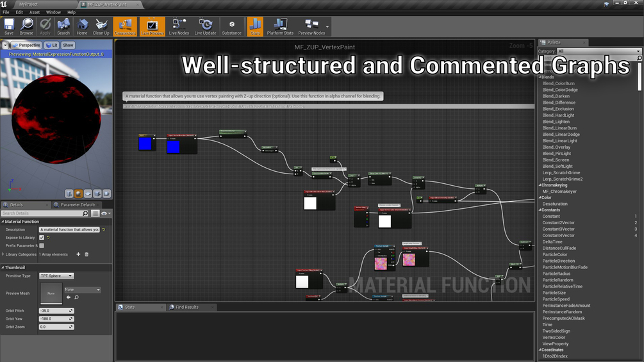Image resolution: width=644 pixels, height=362 pixels.
Task: Select MF_Chromakeyer in the palette
Action: 559,192
